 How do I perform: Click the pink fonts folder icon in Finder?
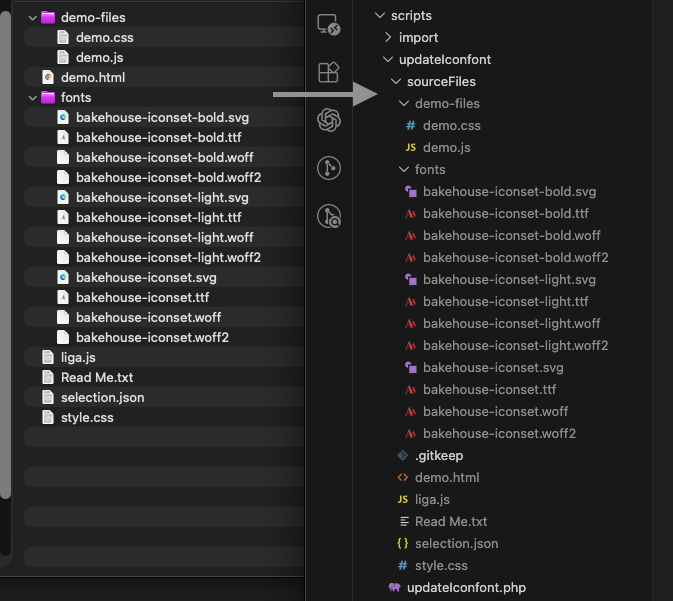[x=47, y=98]
